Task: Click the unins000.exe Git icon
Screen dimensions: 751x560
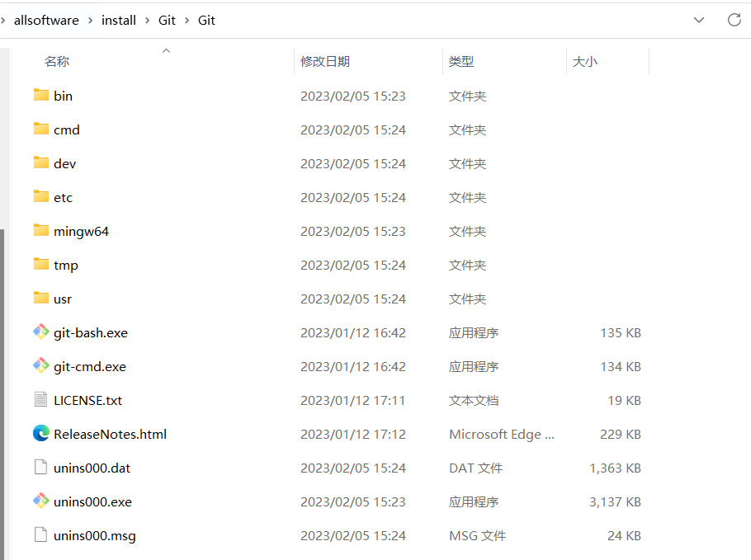Action: tap(41, 501)
